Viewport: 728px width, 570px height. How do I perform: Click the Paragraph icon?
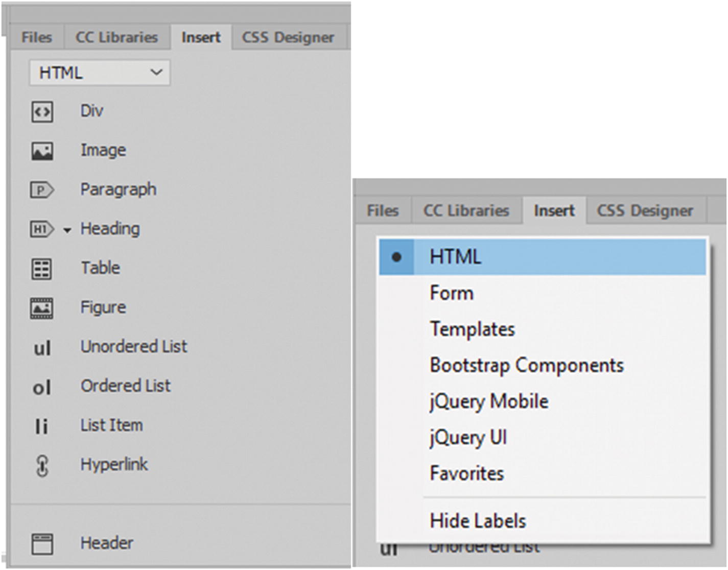point(42,190)
